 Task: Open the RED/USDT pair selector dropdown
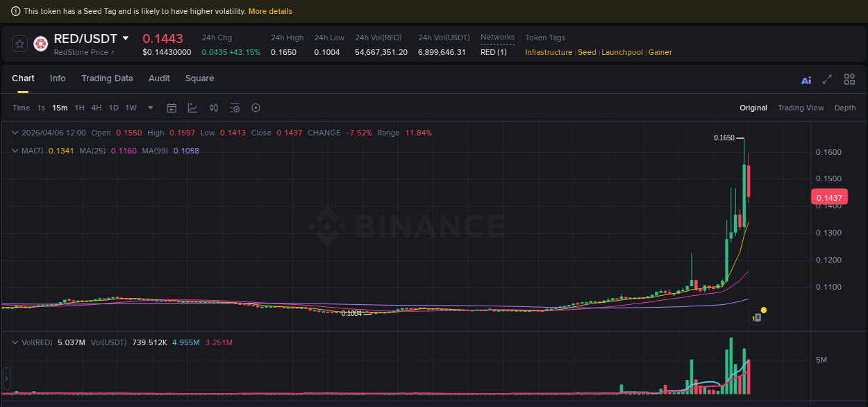coord(126,38)
